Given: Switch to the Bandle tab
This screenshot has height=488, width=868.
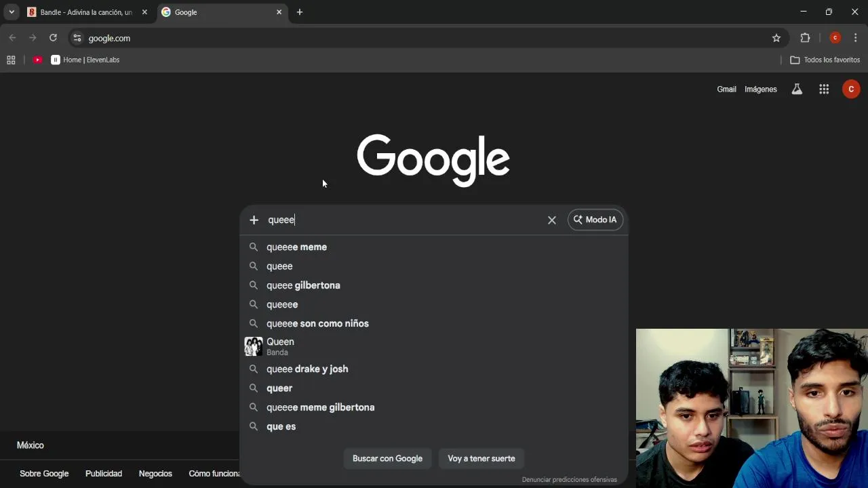Looking at the screenshot, I should [87, 12].
